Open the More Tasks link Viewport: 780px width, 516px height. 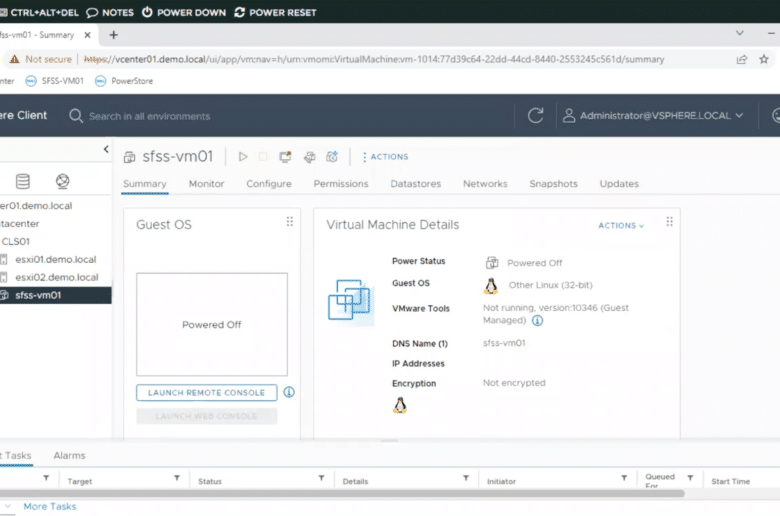[x=50, y=506]
